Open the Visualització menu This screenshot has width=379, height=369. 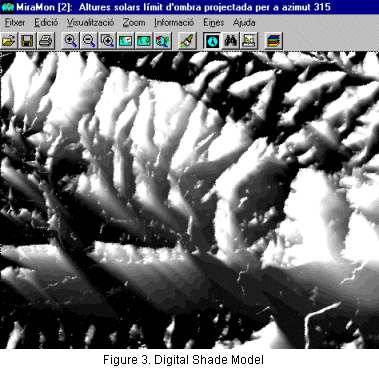point(90,23)
